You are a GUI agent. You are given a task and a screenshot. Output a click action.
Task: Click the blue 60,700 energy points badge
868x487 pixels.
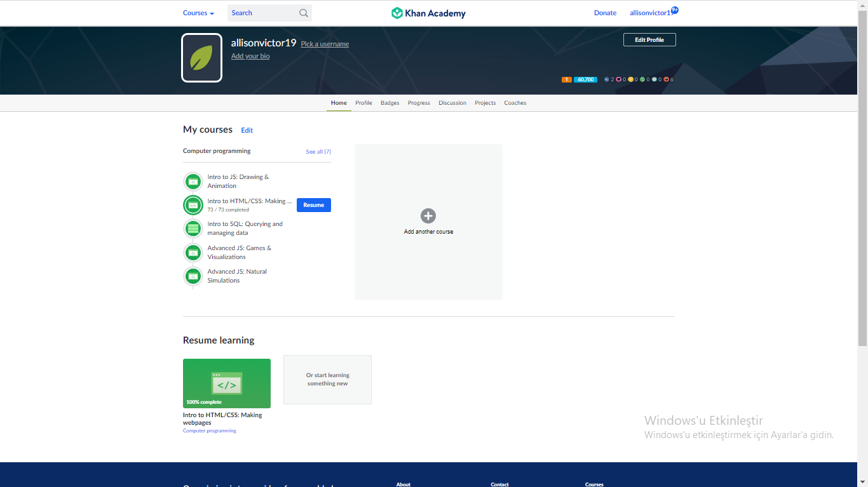(x=585, y=79)
